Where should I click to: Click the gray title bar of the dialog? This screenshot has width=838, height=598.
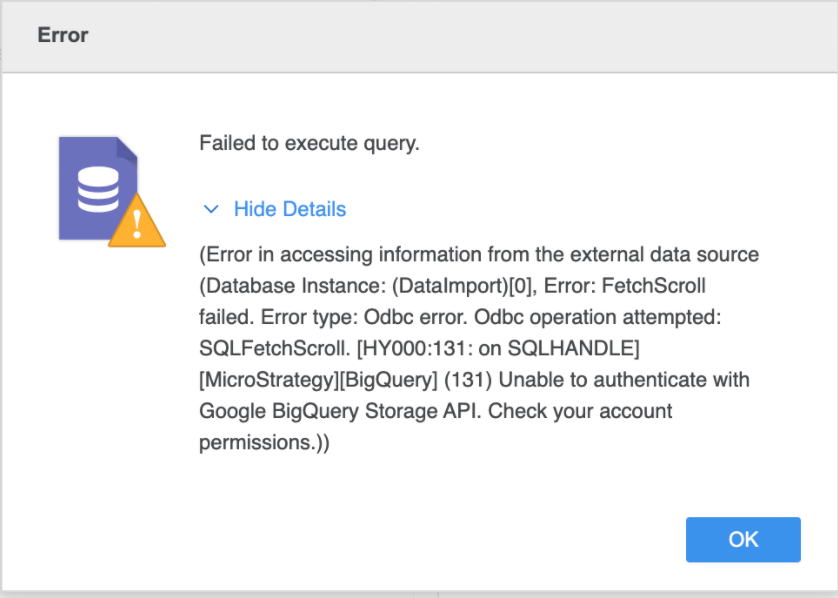tap(419, 35)
